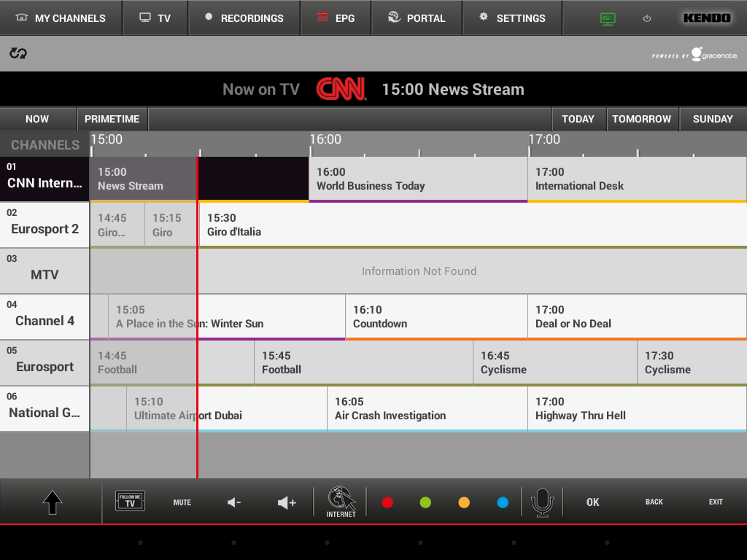Jump to Now in the guide
Screen dimensions: 747x560
click(38, 119)
